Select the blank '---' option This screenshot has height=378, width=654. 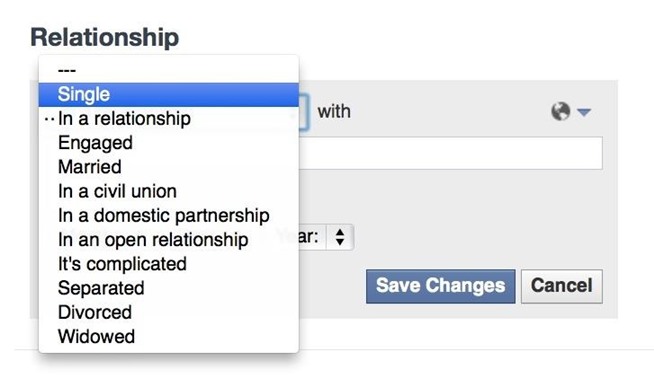coord(169,70)
